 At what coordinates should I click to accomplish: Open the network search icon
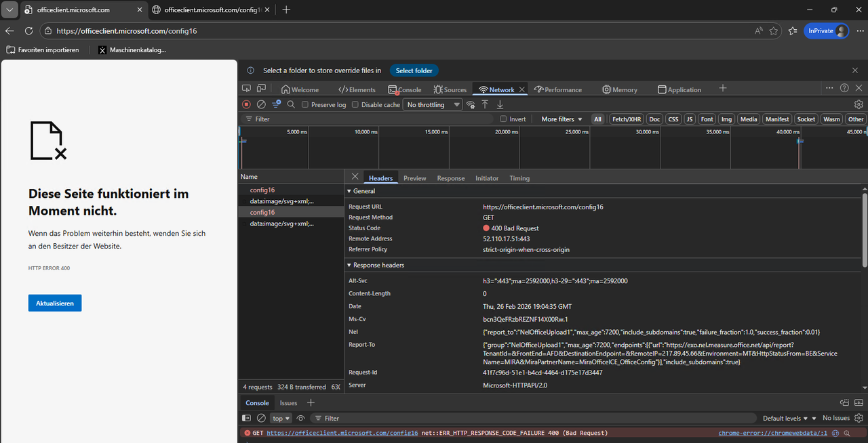[x=291, y=104]
